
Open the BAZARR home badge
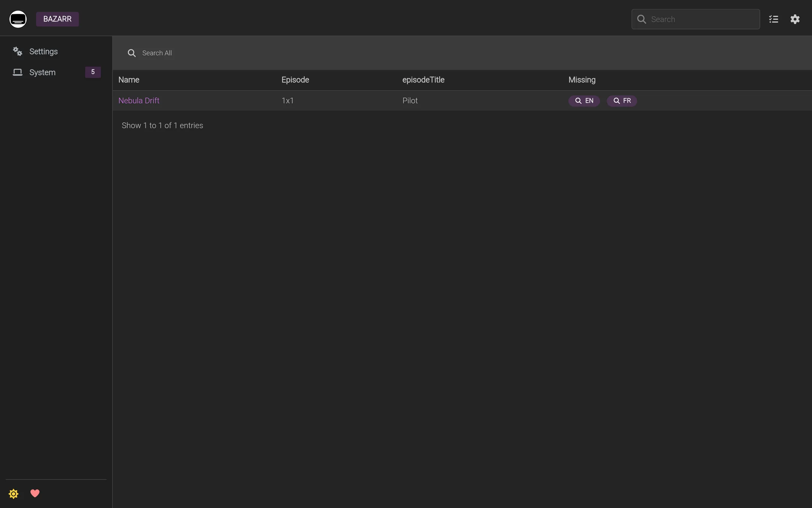(57, 19)
